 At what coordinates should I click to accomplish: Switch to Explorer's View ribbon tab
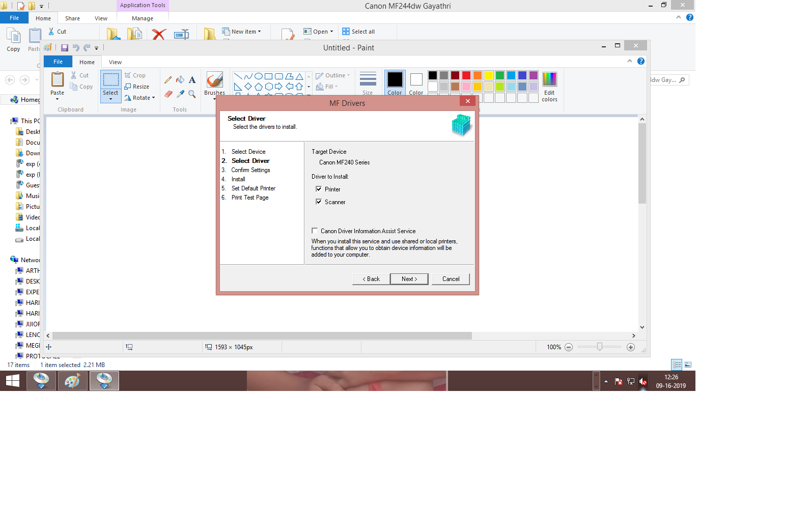[101, 18]
